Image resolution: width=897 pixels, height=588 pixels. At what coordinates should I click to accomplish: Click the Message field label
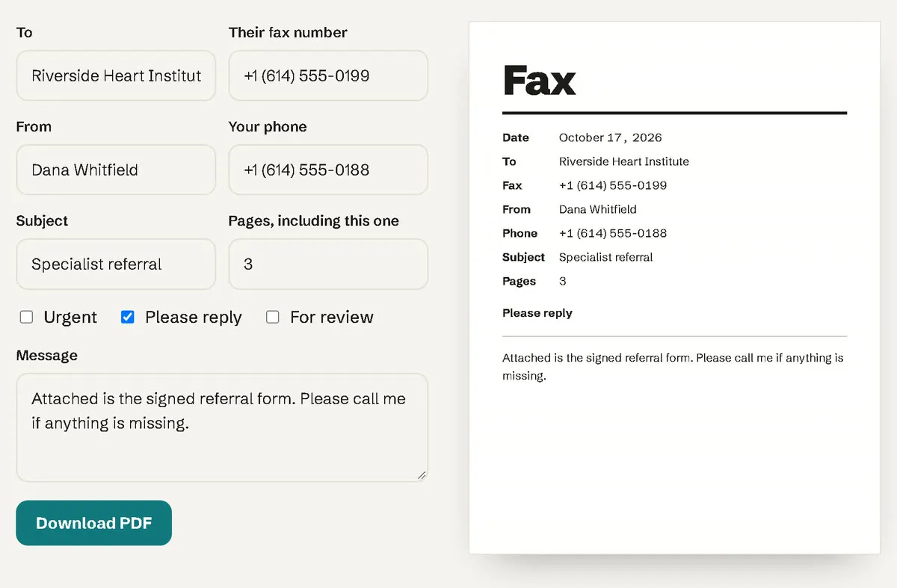click(46, 356)
